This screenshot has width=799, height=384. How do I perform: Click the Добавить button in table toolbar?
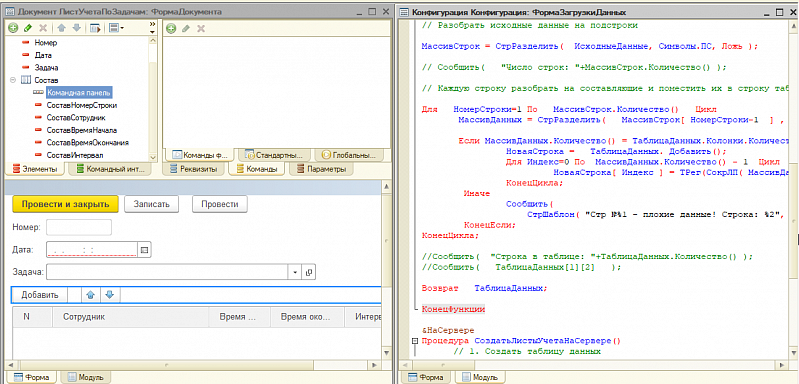point(40,295)
